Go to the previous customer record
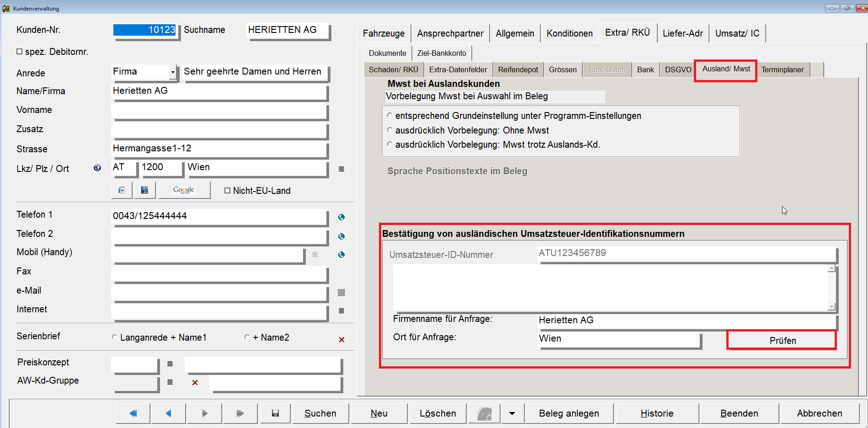Viewport: 868px width, 428px height. 168,413
